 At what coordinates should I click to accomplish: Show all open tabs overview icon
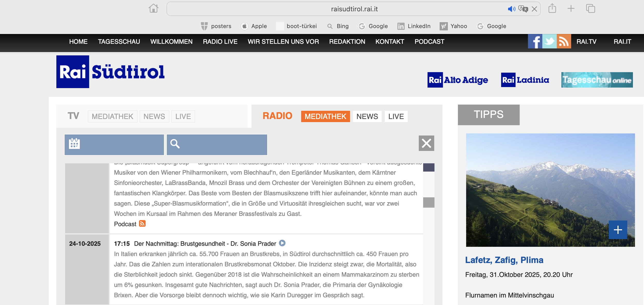click(590, 9)
